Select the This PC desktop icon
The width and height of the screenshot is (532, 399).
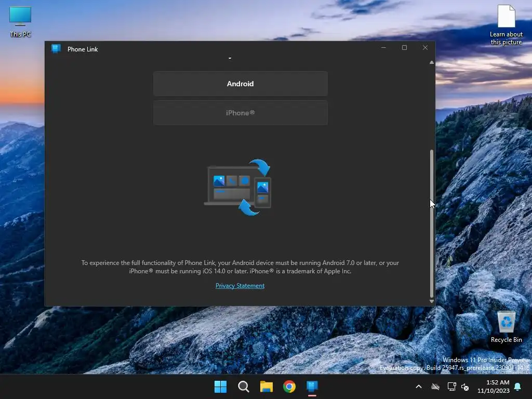pyautogui.click(x=20, y=22)
